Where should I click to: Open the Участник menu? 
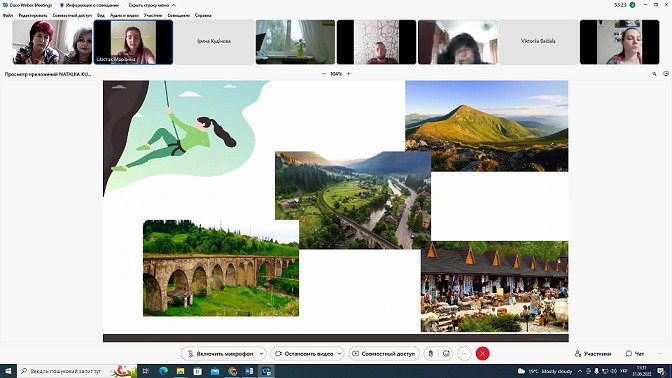pos(153,15)
